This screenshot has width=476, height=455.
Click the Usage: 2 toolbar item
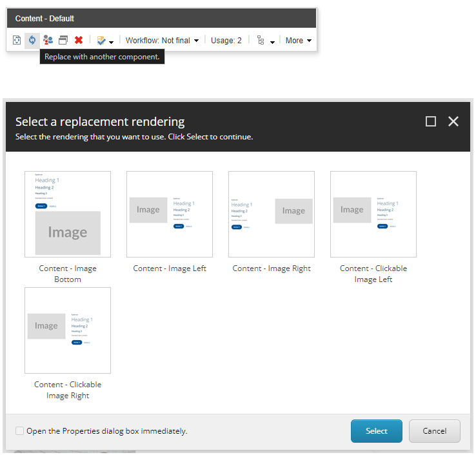pyautogui.click(x=226, y=41)
